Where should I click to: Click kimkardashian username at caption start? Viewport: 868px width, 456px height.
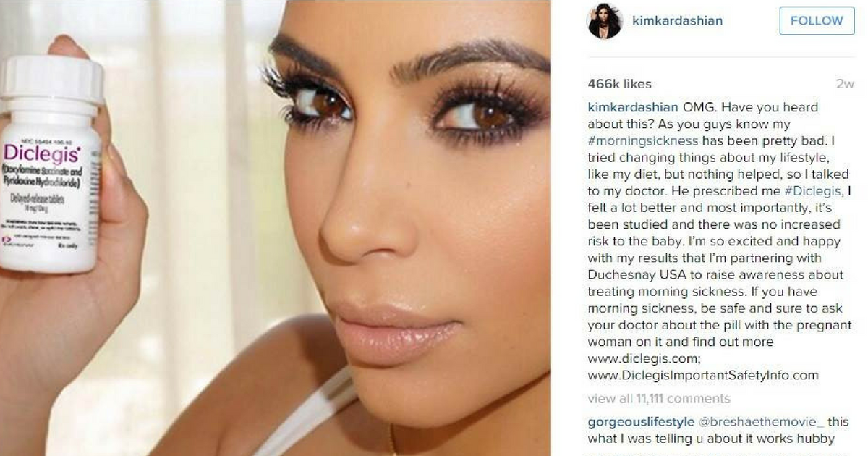tap(633, 107)
